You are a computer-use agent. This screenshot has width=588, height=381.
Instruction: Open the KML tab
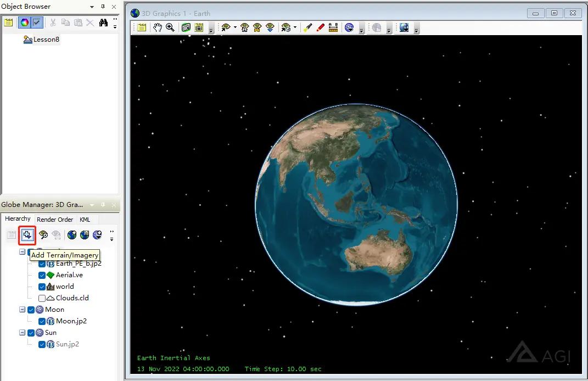click(85, 220)
